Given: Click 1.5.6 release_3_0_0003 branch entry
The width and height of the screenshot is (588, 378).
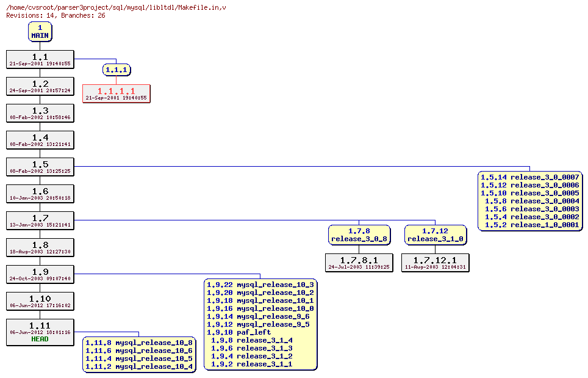Looking at the screenshot, I should point(532,209).
